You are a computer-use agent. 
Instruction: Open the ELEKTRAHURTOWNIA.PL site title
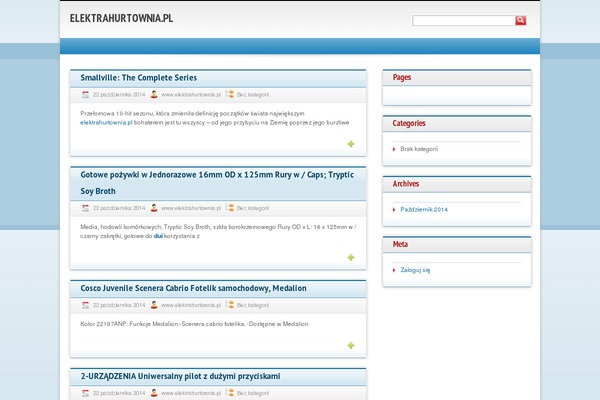[x=121, y=18]
